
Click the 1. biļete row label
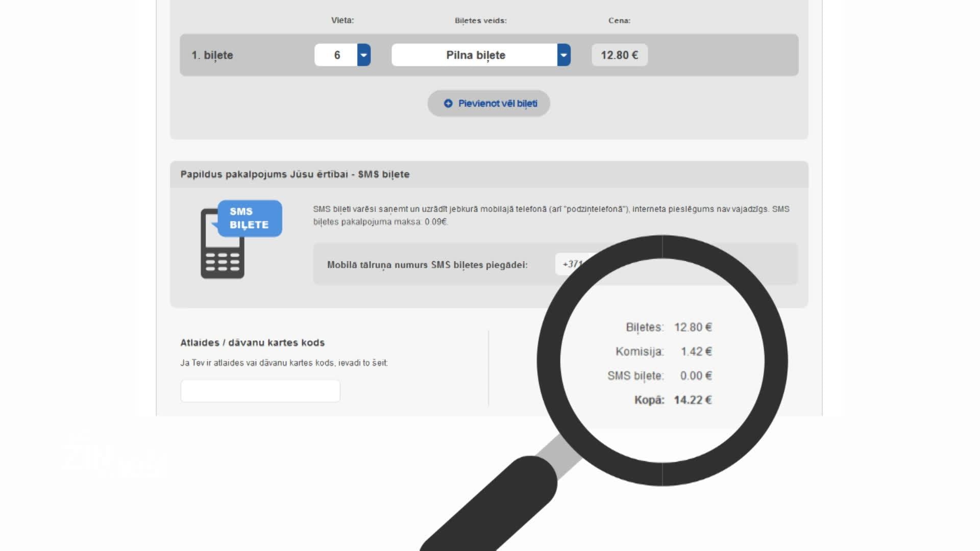click(x=212, y=55)
